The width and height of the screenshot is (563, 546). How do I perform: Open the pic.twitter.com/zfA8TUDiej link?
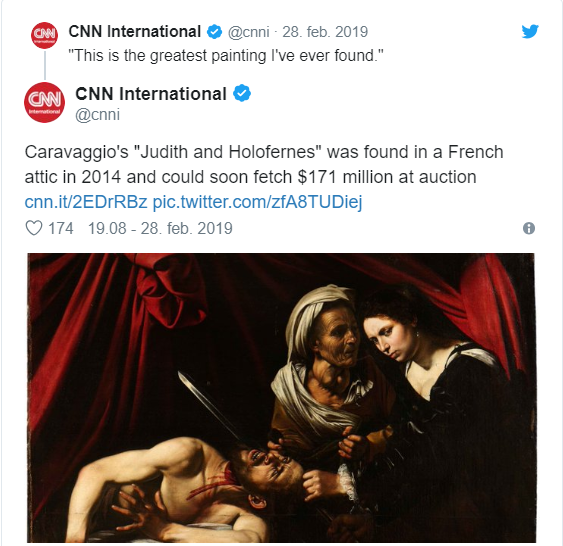(257, 202)
